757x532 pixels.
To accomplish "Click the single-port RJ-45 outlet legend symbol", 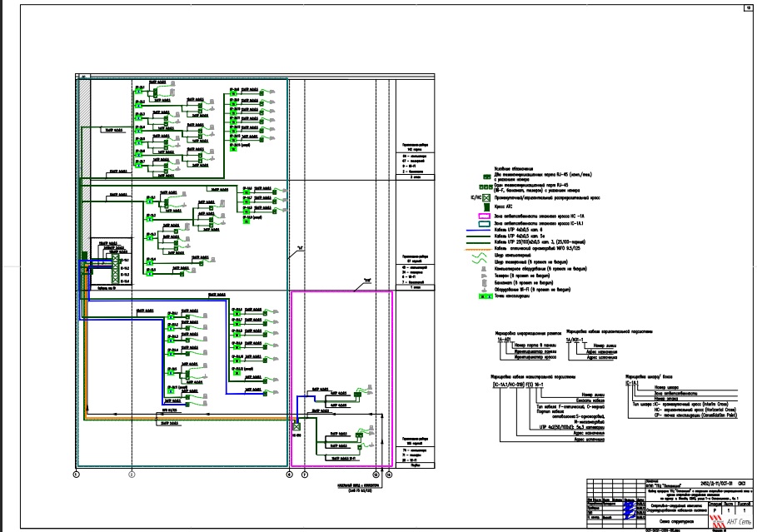I will (x=486, y=186).
